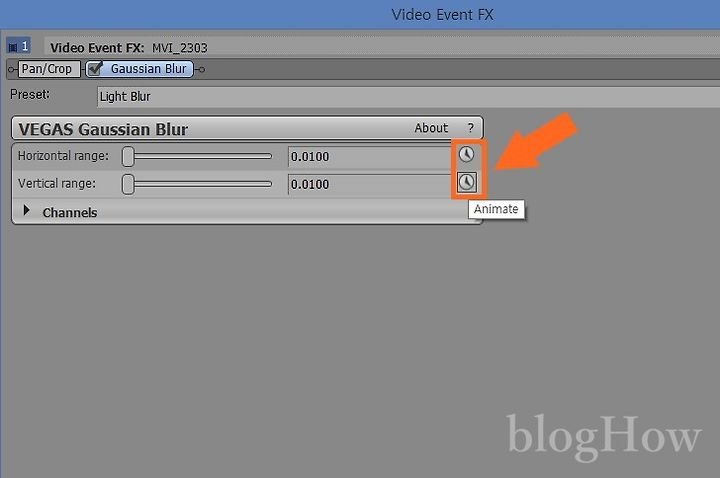Open the Preset dropdown showing Light Blur
This screenshot has height=478, width=720.
[x=408, y=97]
